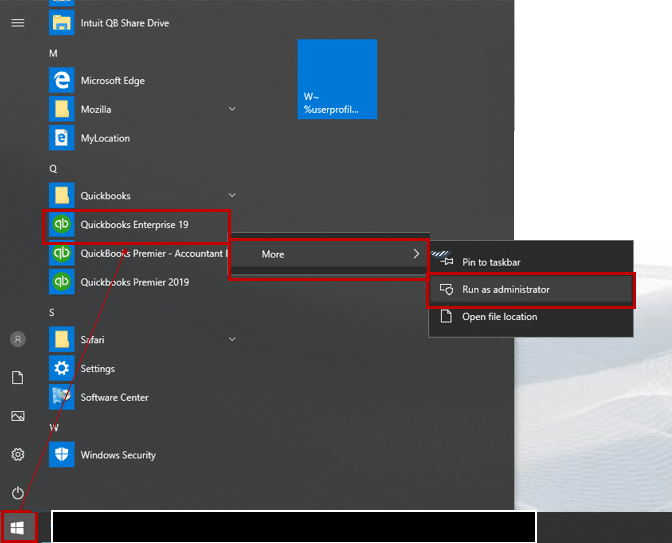This screenshot has width=672, height=543.
Task: Click the Quickbooks Premier 2019 label
Action: coord(135,282)
